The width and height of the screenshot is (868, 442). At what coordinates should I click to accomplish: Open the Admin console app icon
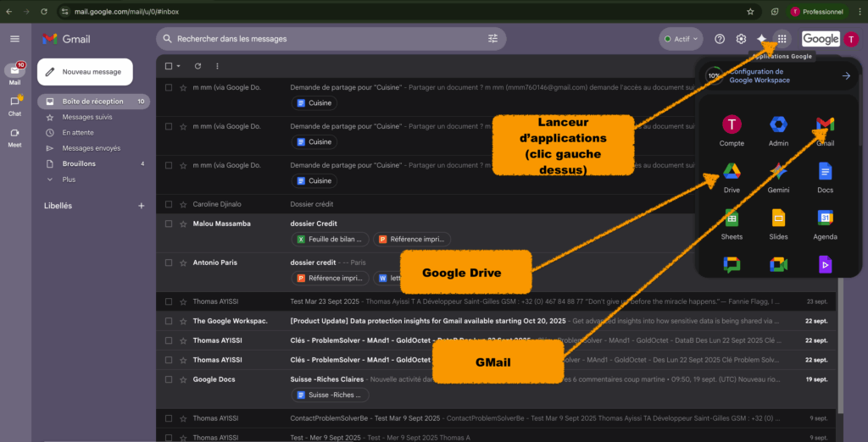click(x=778, y=125)
